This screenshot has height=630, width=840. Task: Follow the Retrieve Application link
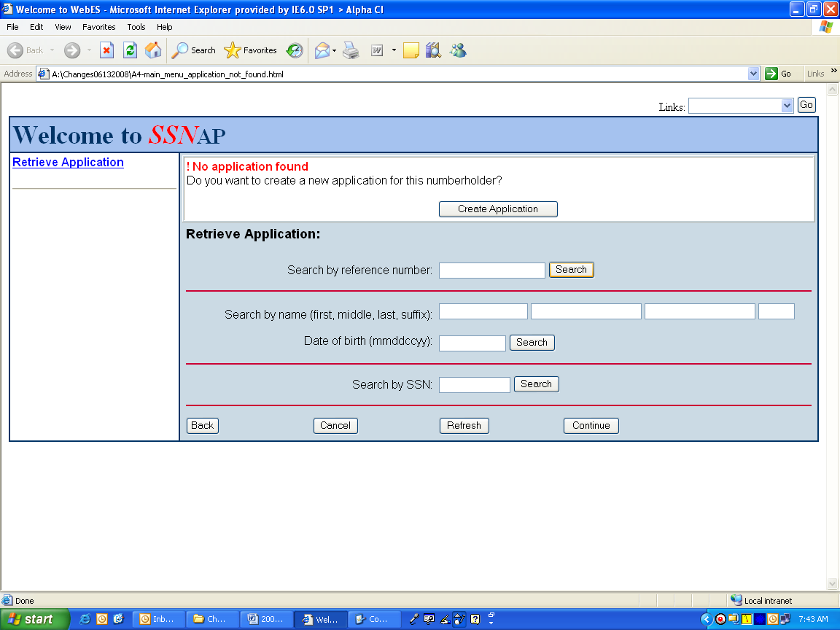[68, 163]
